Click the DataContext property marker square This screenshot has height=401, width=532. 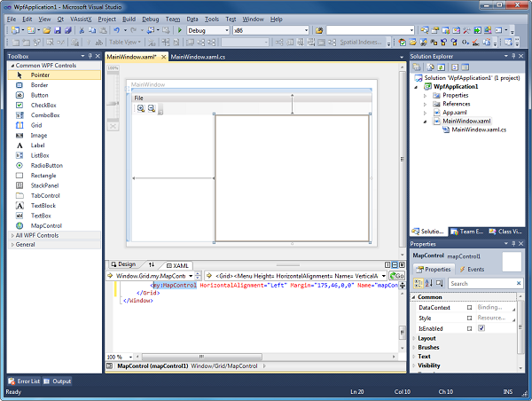(x=468, y=307)
